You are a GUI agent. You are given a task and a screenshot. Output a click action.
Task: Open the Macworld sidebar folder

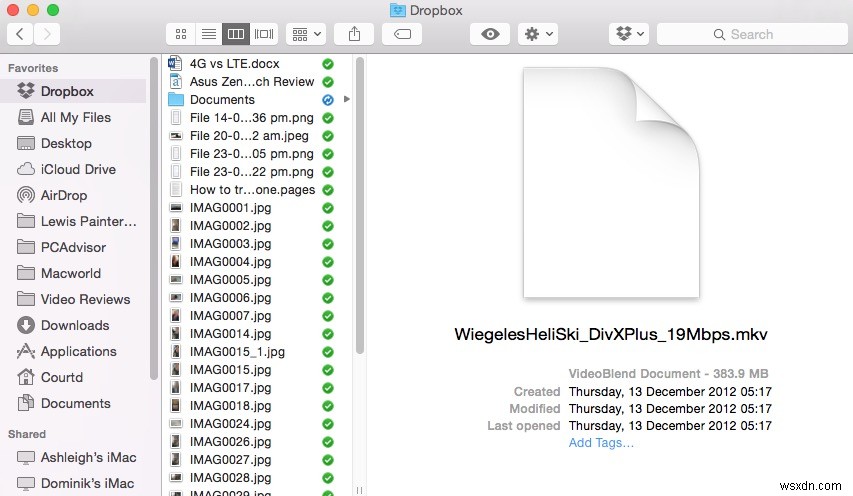(73, 273)
